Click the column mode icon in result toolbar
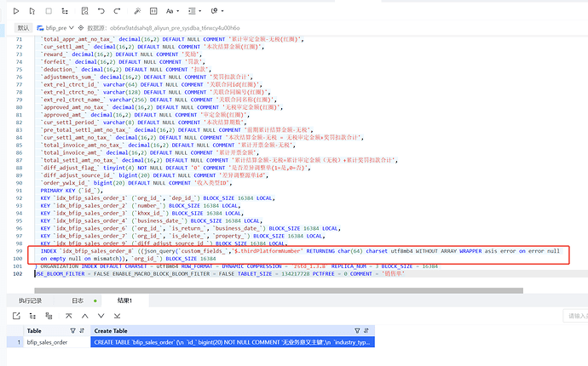 pos(49,316)
